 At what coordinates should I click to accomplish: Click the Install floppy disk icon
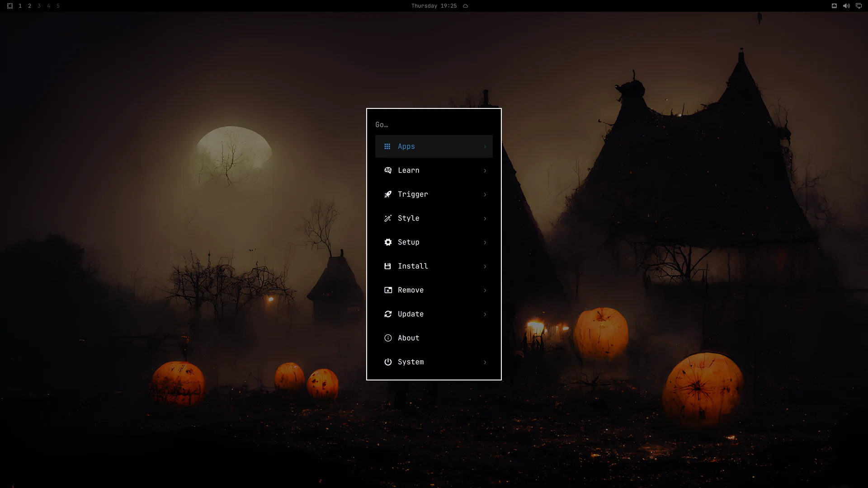387,266
